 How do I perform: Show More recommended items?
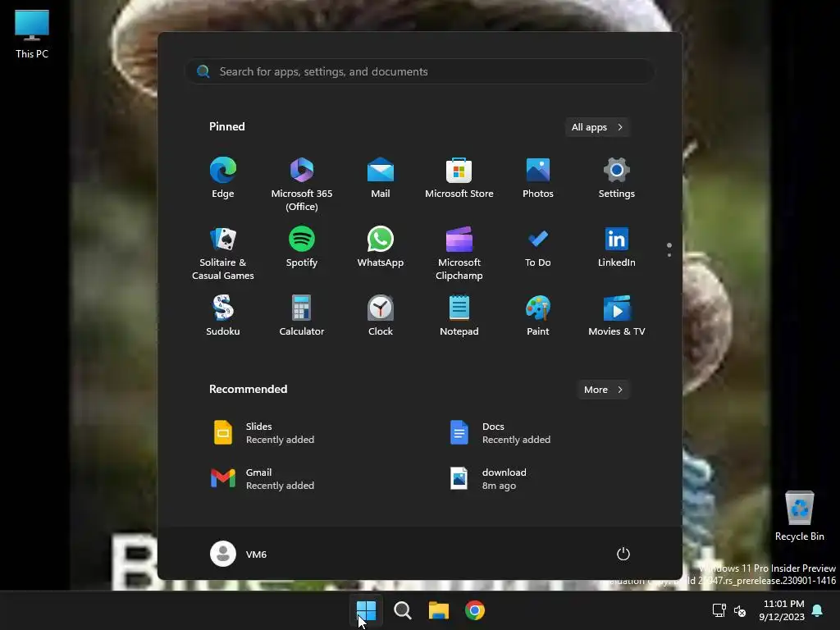pyautogui.click(x=604, y=390)
